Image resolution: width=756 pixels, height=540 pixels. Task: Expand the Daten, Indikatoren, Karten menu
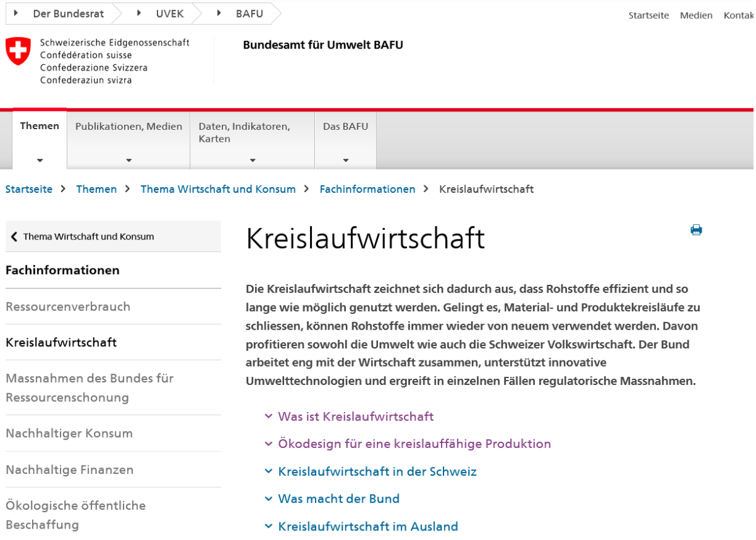[x=252, y=140]
